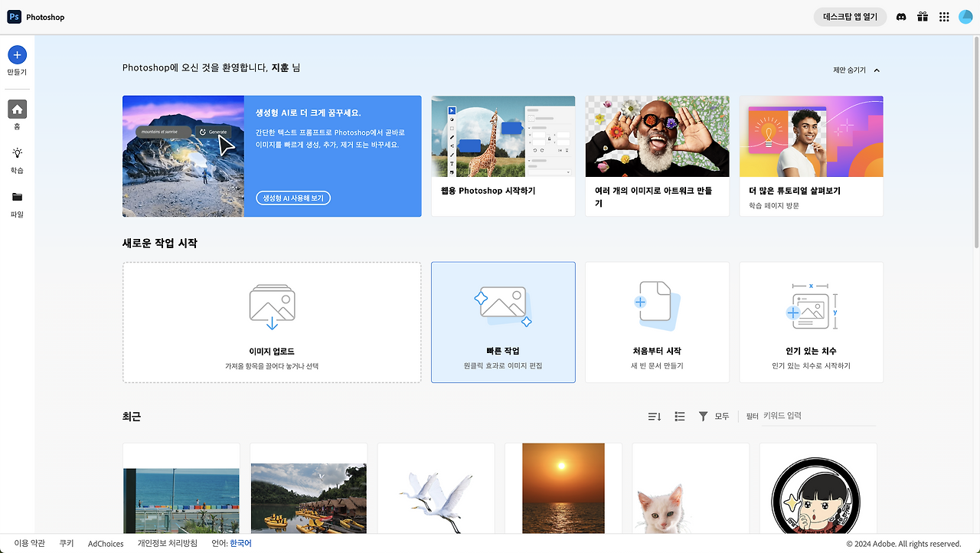The height and width of the screenshot is (553, 980).
Task: Open the 쿠키 footer link
Action: [x=67, y=543]
